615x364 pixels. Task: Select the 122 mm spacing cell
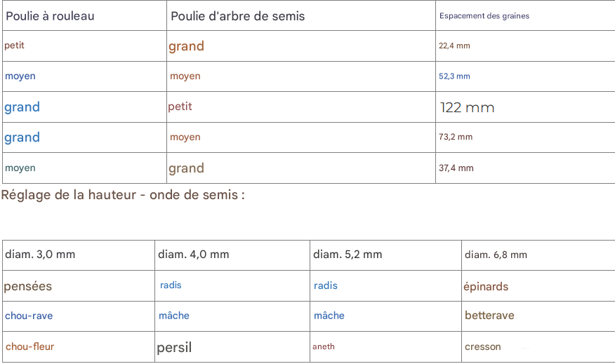pos(467,108)
